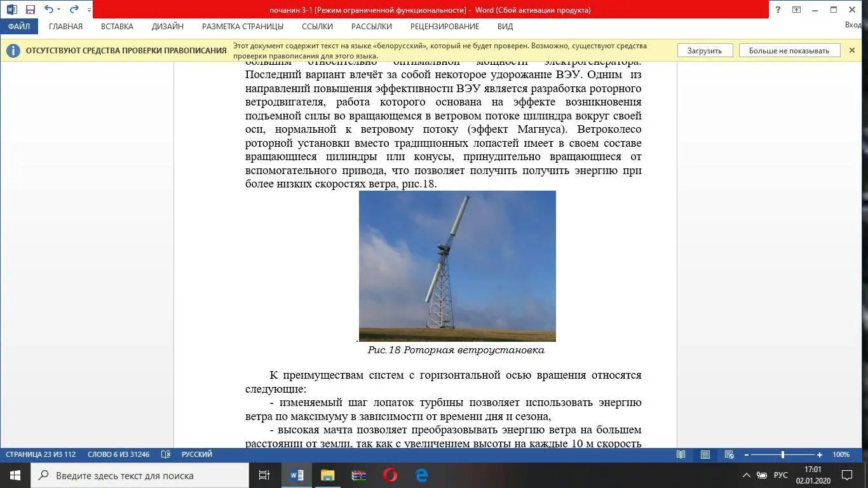Switch to the ГЛАВНАЯ ribbon tab
868x488 pixels.
(x=65, y=27)
